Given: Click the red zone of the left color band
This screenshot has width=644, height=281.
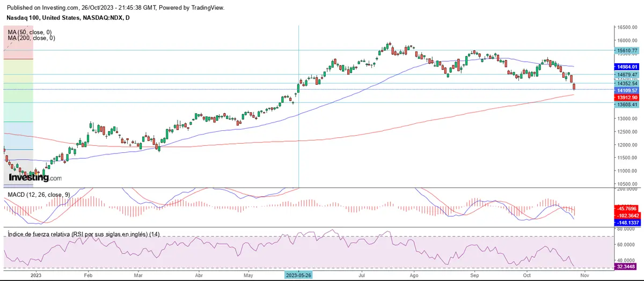Looking at the screenshot, I should 18,42.
